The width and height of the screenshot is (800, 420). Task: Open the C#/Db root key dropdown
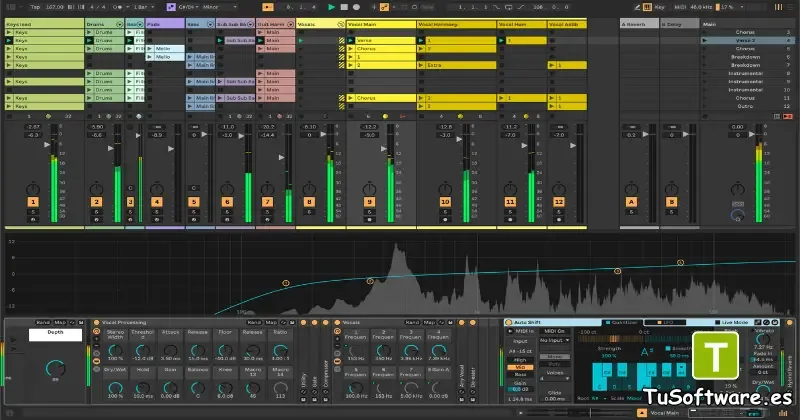(x=189, y=7)
